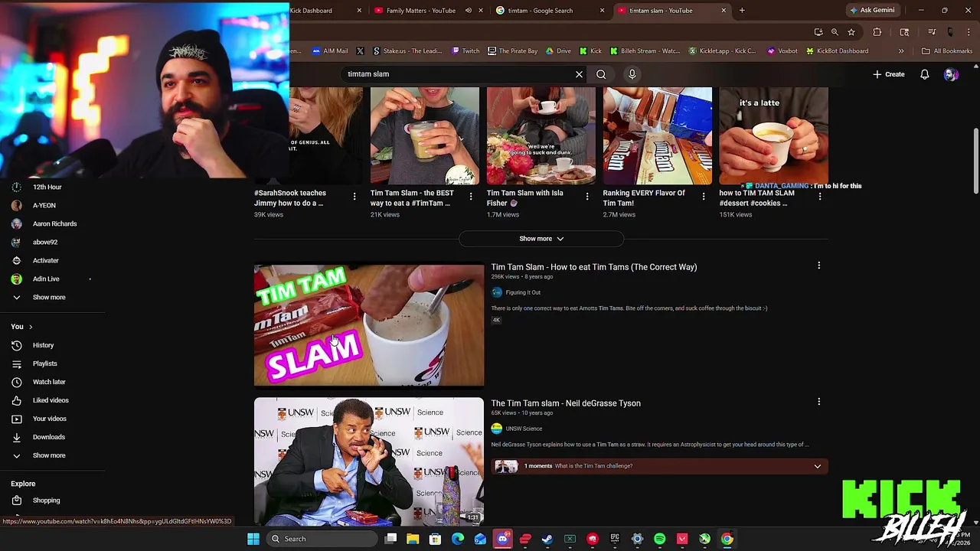Image resolution: width=980 pixels, height=551 pixels.
Task: Open the Twitch bookmark
Action: tap(465, 51)
